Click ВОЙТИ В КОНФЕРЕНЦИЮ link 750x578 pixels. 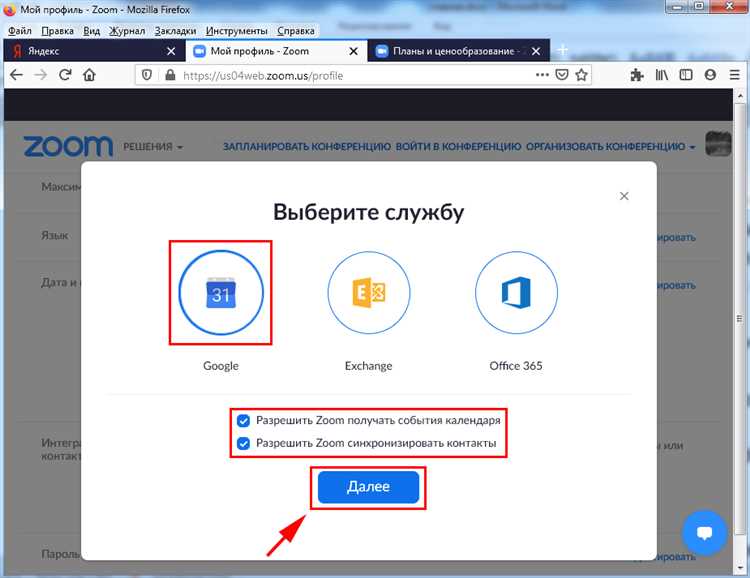click(x=458, y=146)
